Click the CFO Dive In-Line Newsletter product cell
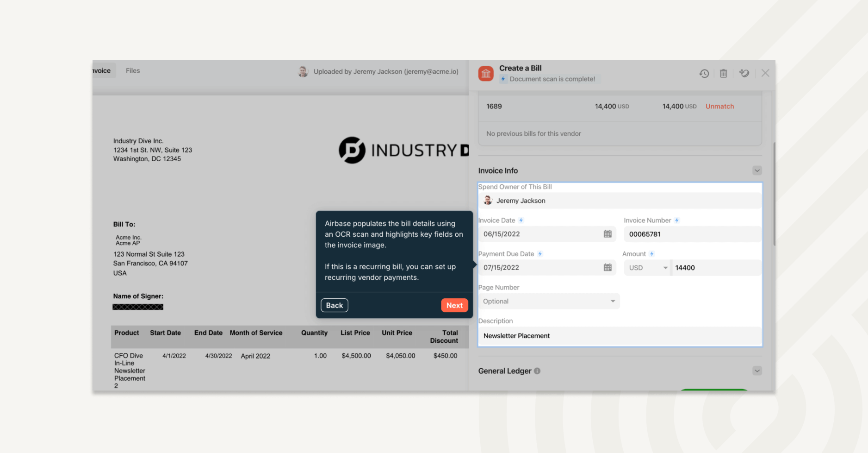Screen dimensions: 868x453 [130, 371]
